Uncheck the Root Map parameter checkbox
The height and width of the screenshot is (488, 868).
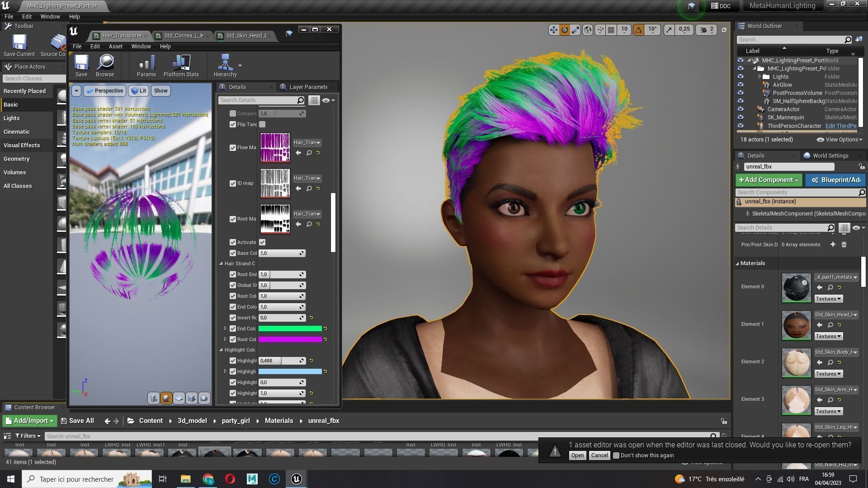click(x=233, y=219)
